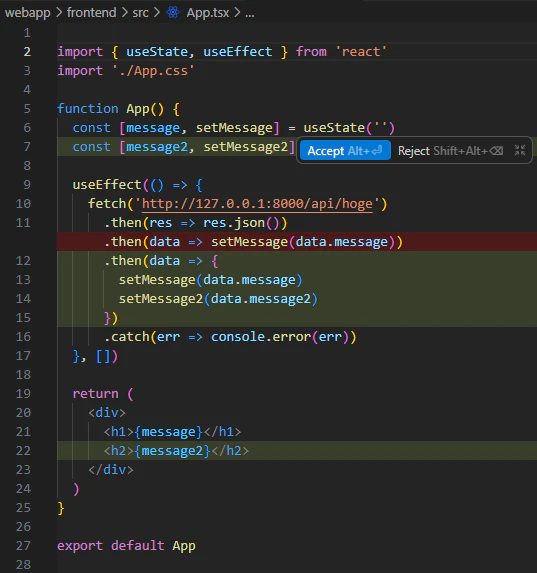537x573 pixels.
Task: Place cursor on .catch error handler line
Action: click(230, 337)
